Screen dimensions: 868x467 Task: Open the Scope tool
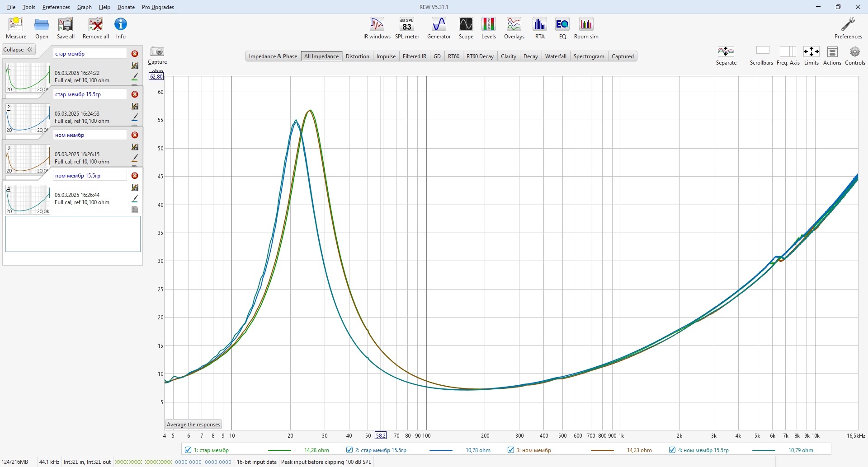466,28
